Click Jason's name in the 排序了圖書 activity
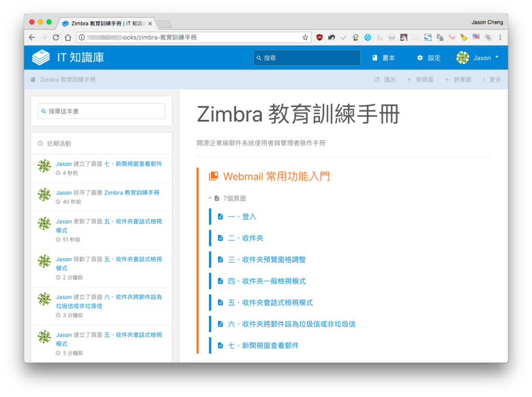The width and height of the screenshot is (532, 397). point(64,193)
